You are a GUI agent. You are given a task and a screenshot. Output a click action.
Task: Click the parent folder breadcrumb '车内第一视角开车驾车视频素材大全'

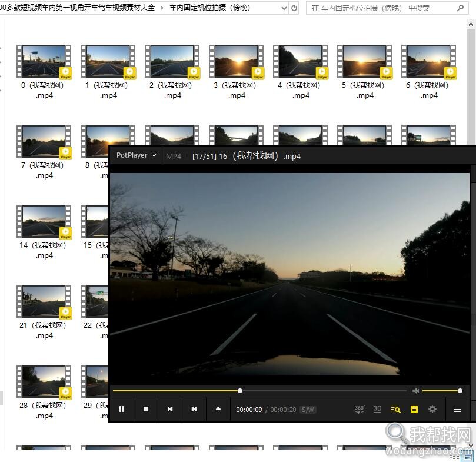point(78,8)
